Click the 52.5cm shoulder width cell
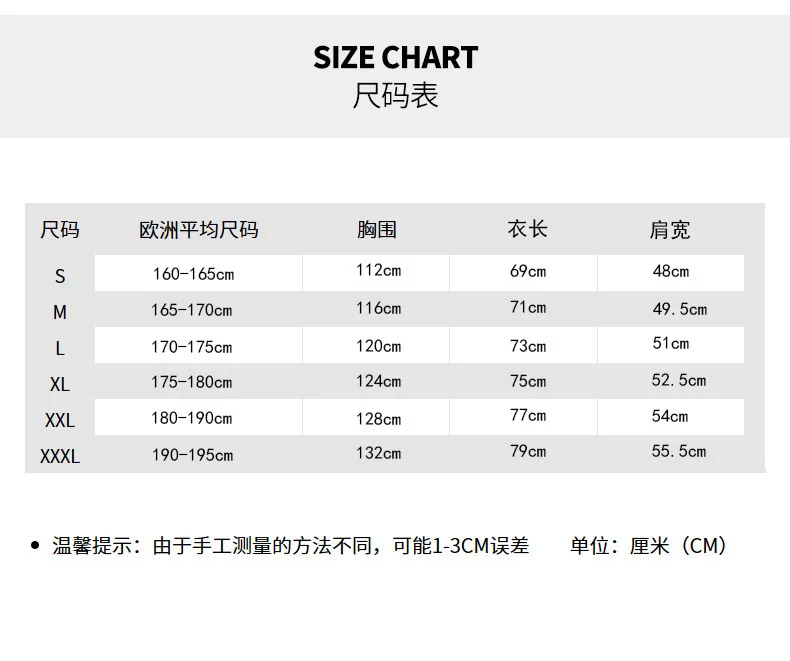The height and width of the screenshot is (661, 790). tap(679, 380)
